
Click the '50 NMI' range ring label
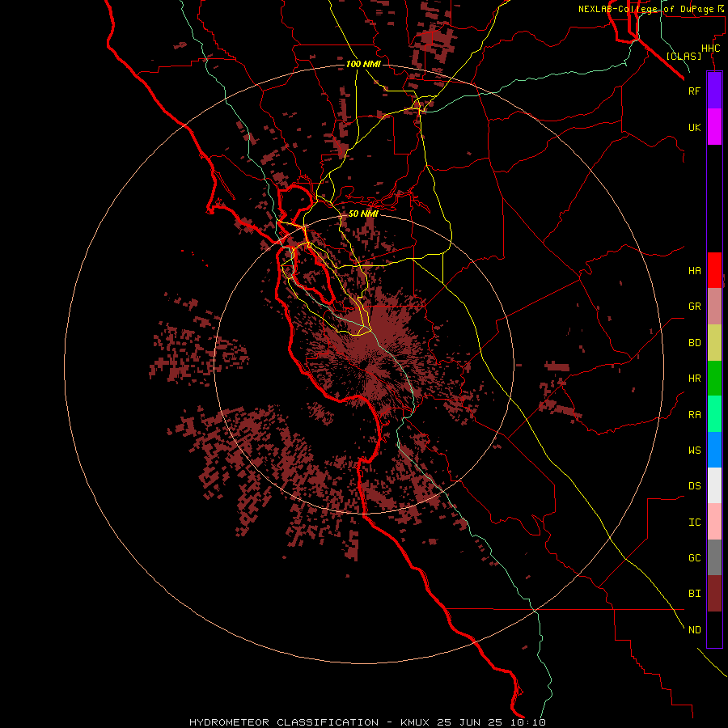coord(363,214)
